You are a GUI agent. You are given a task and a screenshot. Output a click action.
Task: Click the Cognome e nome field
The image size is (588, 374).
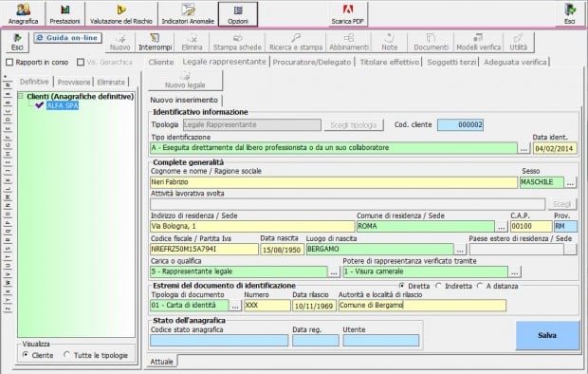(x=334, y=182)
